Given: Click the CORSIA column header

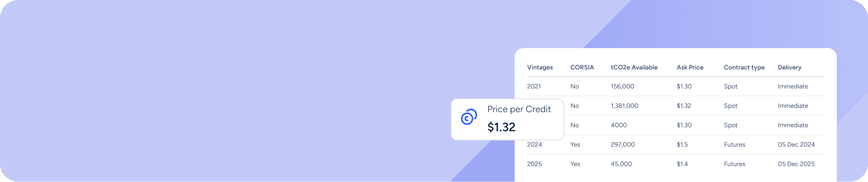Looking at the screenshot, I should pos(582,68).
